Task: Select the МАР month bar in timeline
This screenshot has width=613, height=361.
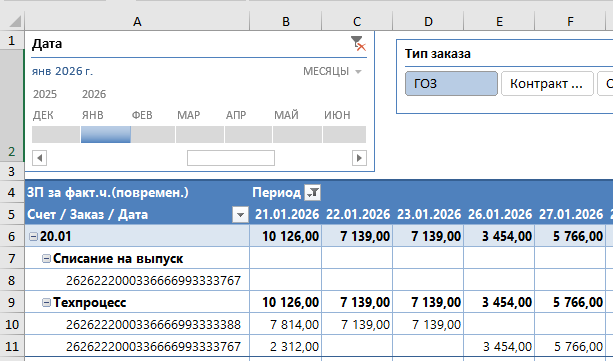Action: (x=200, y=135)
